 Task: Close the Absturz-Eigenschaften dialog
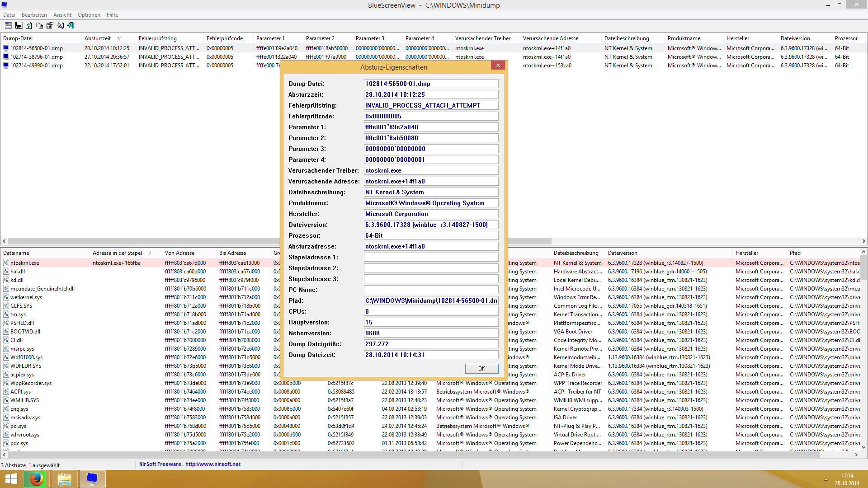498,66
